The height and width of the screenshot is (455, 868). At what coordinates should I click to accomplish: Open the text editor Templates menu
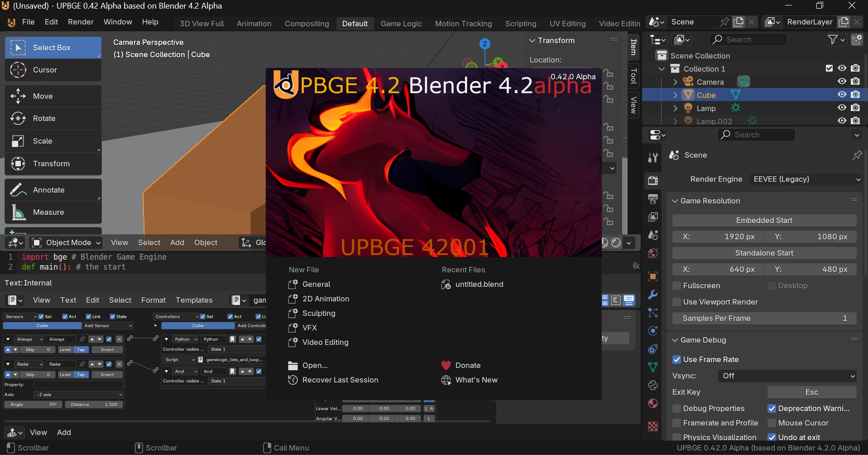coord(194,300)
